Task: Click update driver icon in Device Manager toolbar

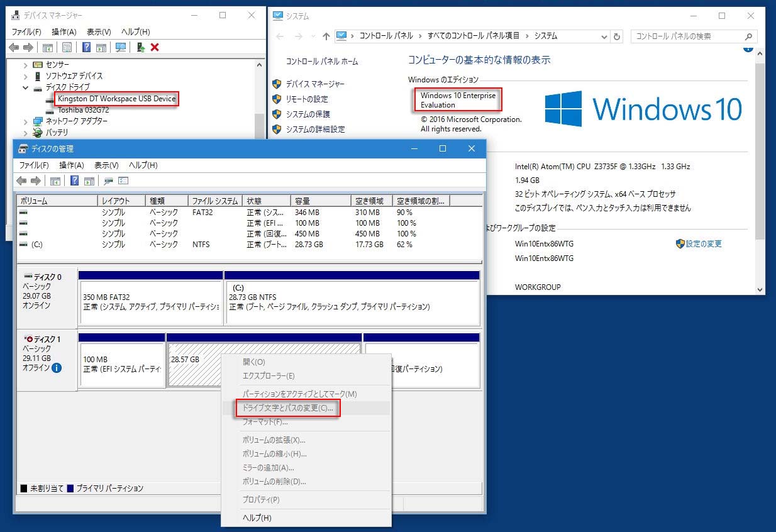Action: tap(141, 47)
